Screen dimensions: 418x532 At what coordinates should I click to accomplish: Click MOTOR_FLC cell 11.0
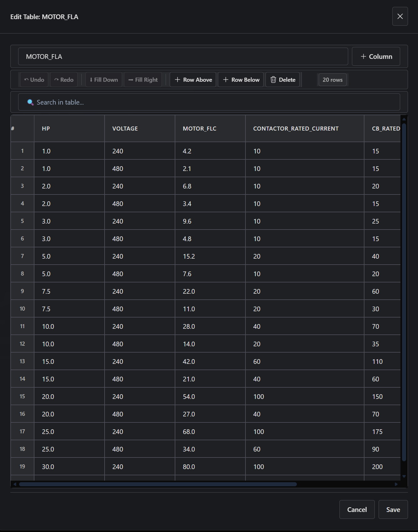[x=210, y=309]
